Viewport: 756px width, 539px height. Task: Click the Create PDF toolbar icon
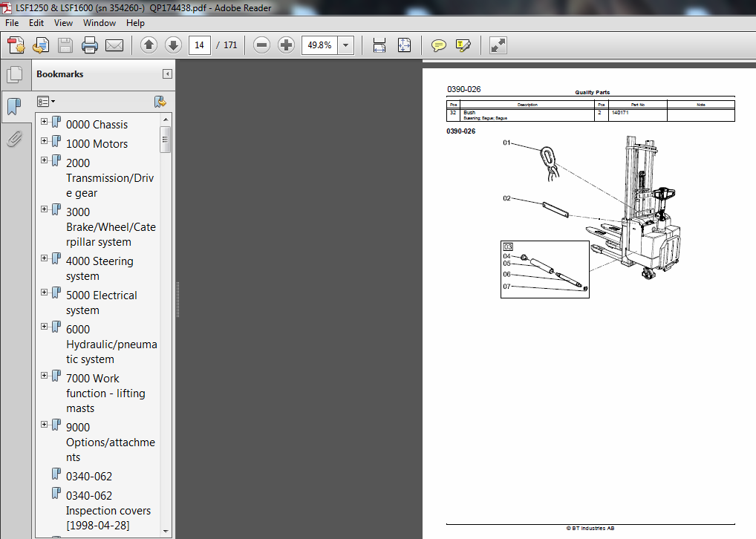click(x=16, y=45)
